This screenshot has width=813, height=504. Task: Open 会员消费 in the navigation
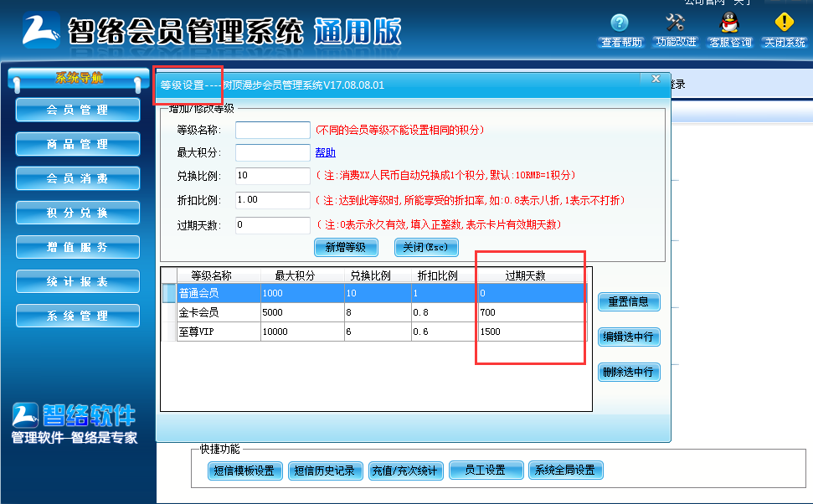[x=78, y=178]
